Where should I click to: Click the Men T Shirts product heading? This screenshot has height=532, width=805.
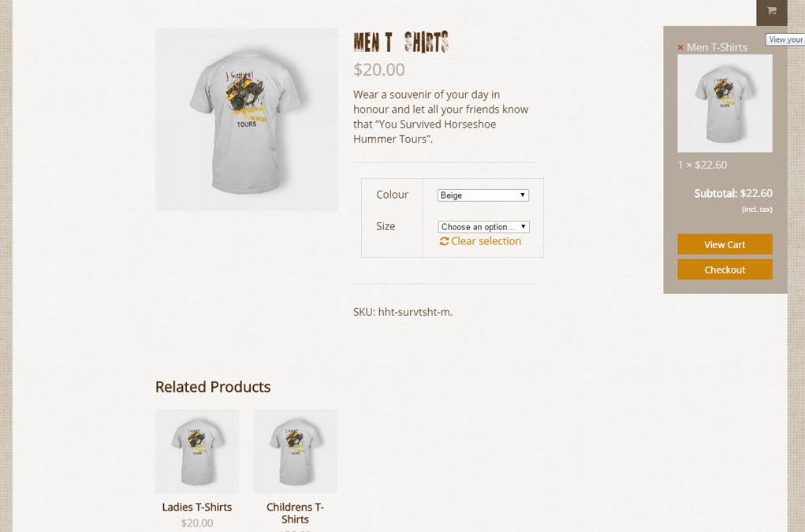[401, 42]
